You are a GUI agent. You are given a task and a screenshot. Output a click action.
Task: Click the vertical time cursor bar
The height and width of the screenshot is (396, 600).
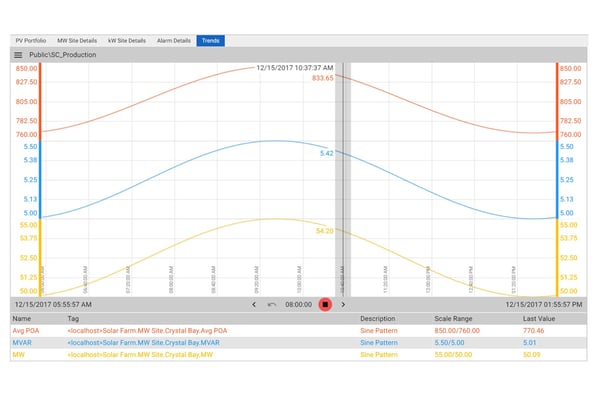tap(343, 180)
